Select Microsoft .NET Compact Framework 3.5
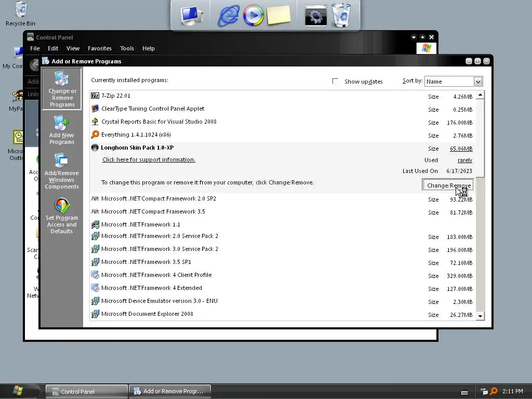 click(x=282, y=212)
